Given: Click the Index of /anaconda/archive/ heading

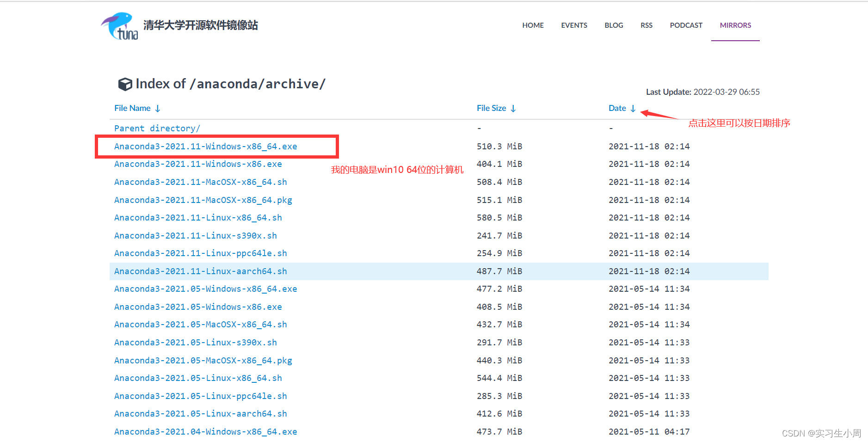Looking at the screenshot, I should (230, 84).
